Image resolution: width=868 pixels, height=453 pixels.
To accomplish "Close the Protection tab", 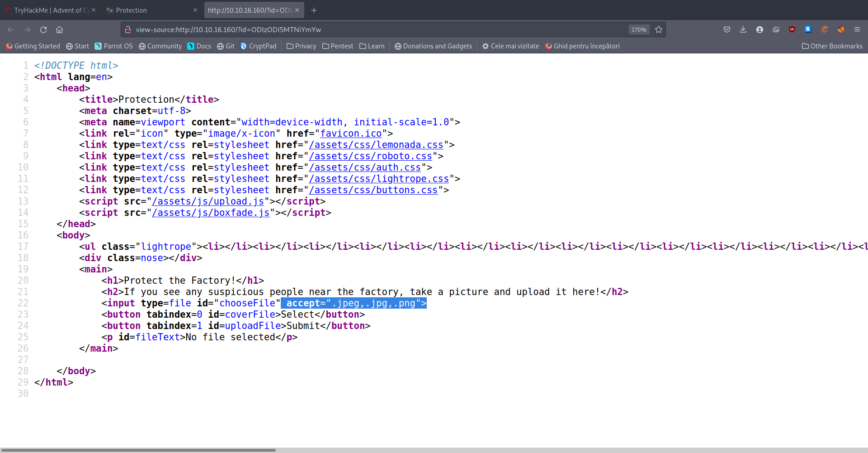I will coord(195,10).
